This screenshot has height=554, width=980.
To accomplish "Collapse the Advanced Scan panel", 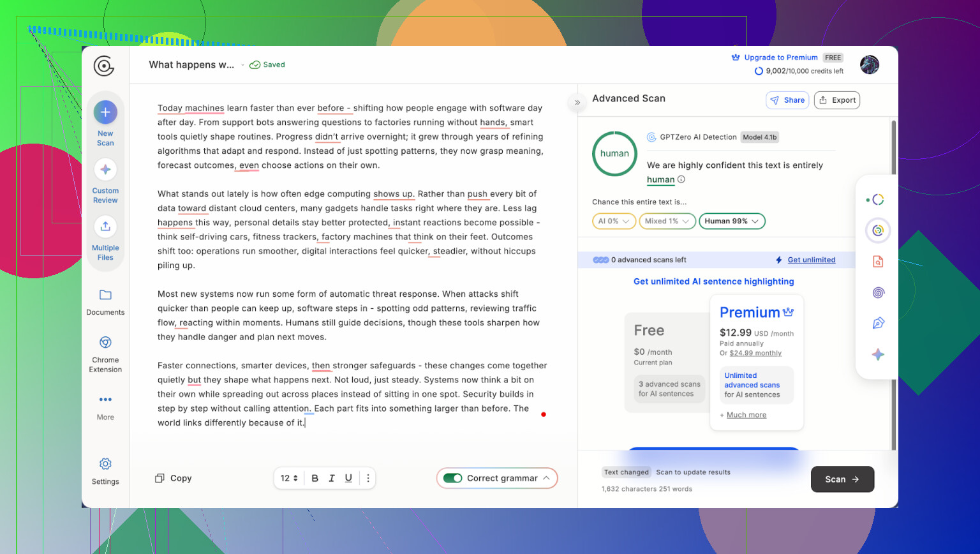I will point(577,102).
